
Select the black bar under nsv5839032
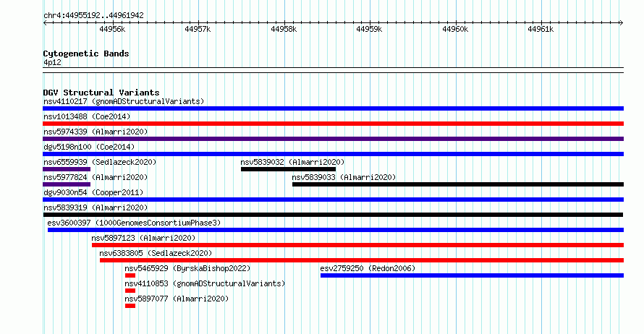click(288, 169)
